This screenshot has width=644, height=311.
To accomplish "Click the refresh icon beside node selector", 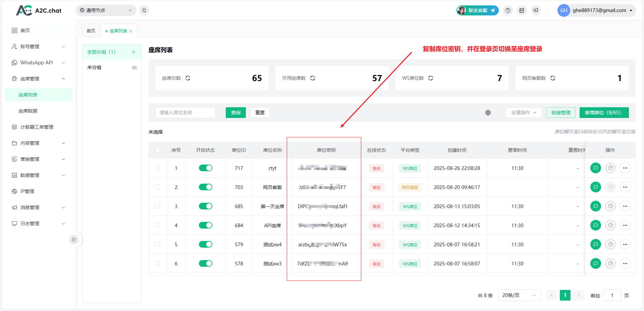I will click(x=144, y=10).
